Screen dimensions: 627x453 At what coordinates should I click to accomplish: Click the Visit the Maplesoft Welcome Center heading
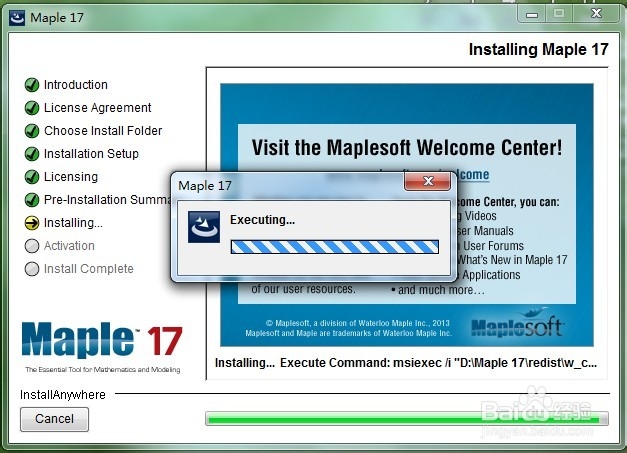pyautogui.click(x=407, y=148)
